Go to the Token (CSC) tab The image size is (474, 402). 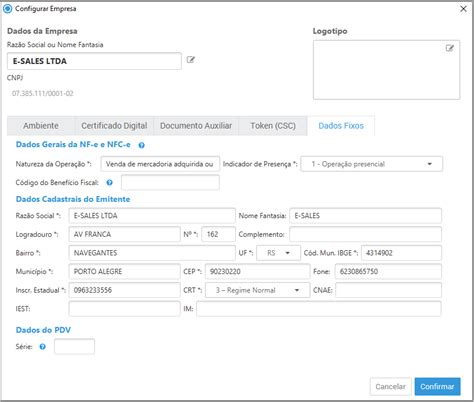click(273, 126)
